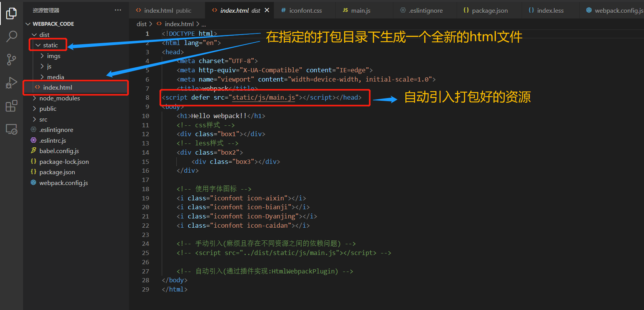
Task: Click the iconfont icon-aixin code line
Action: tap(241, 198)
